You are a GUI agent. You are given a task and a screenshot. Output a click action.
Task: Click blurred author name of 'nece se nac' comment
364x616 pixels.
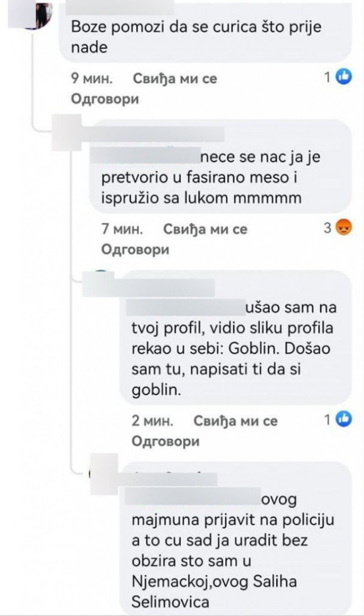[x=153, y=134]
